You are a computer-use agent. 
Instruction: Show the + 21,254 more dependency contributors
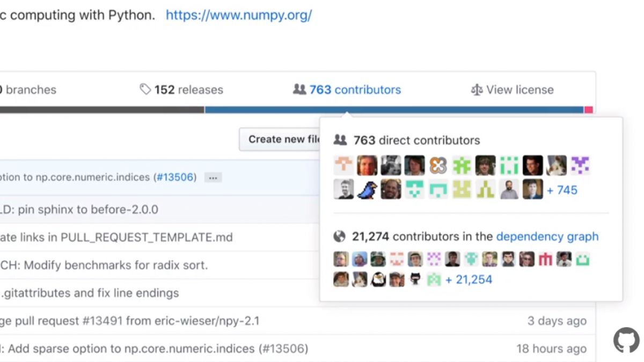(x=469, y=279)
